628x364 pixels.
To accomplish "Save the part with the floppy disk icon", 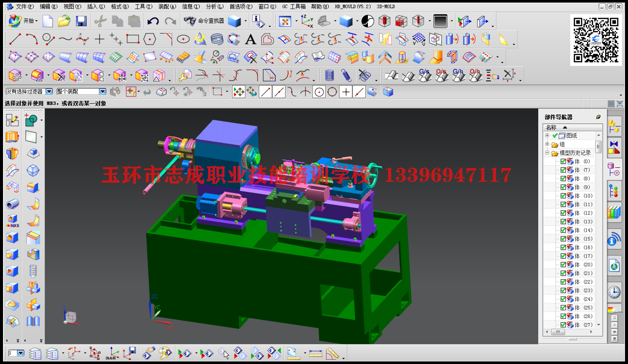I will coord(81,21).
